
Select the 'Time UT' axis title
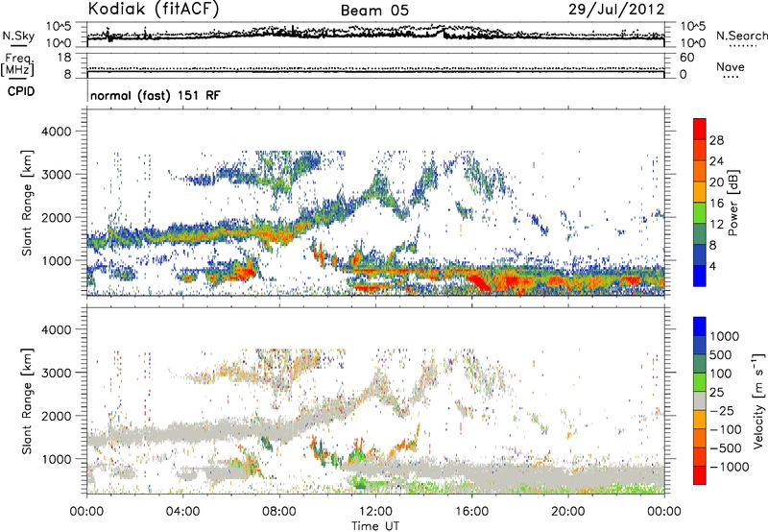(375, 525)
